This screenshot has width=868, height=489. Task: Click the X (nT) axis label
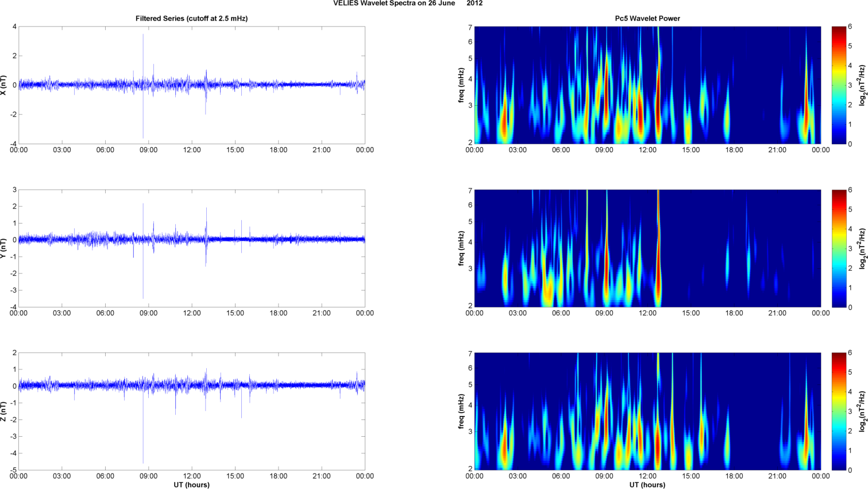[x=3, y=85]
